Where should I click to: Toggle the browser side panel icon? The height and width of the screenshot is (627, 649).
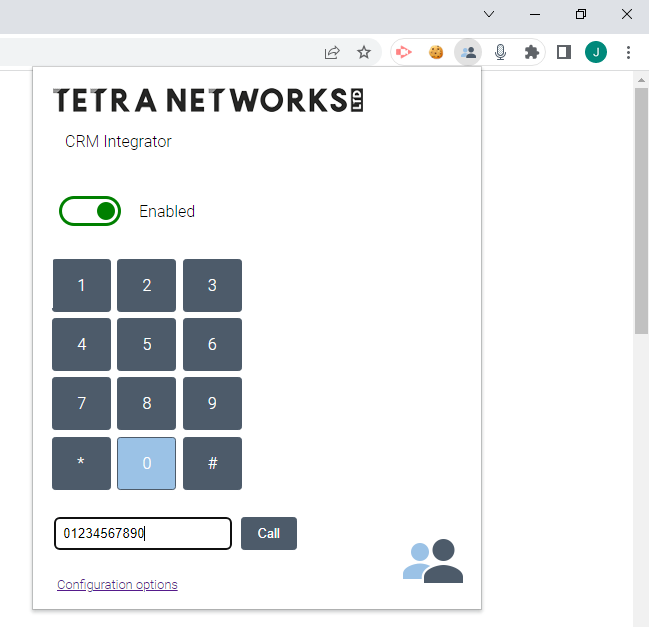pyautogui.click(x=564, y=53)
